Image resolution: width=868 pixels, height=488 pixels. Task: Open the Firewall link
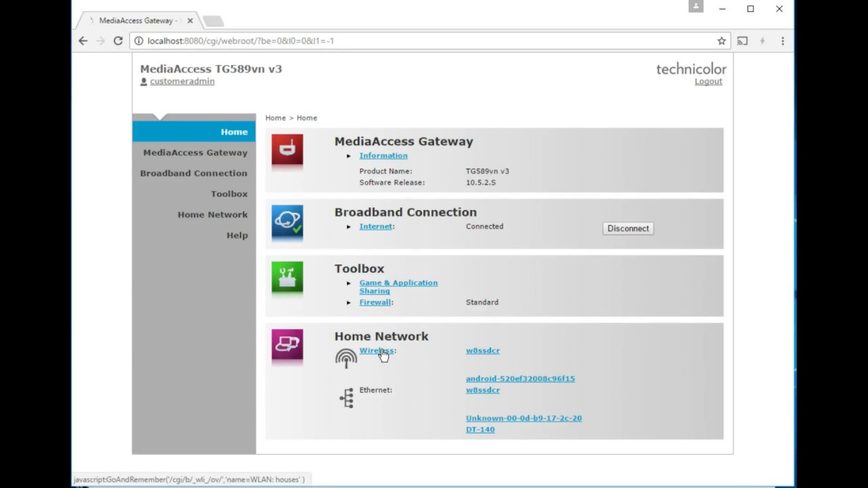(x=375, y=302)
